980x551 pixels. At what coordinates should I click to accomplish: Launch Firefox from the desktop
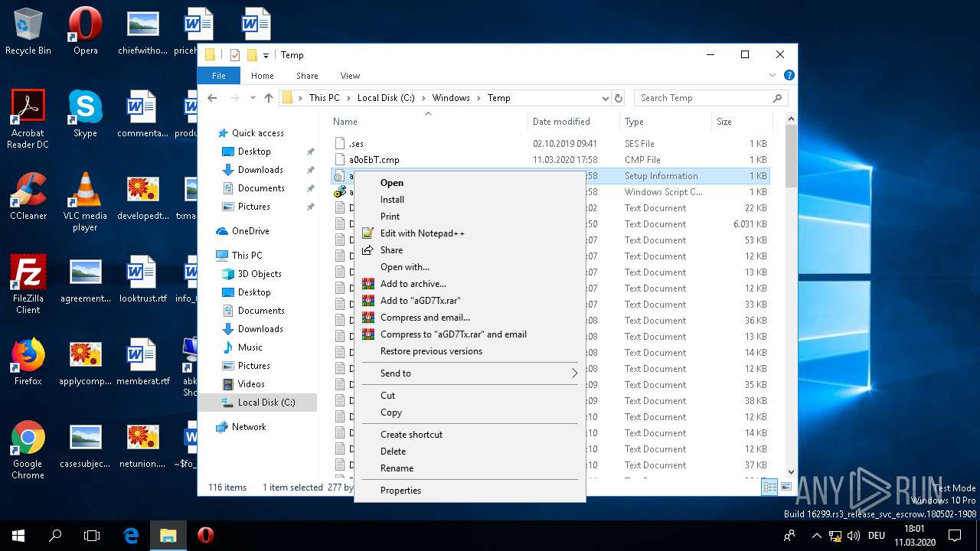[x=28, y=362]
